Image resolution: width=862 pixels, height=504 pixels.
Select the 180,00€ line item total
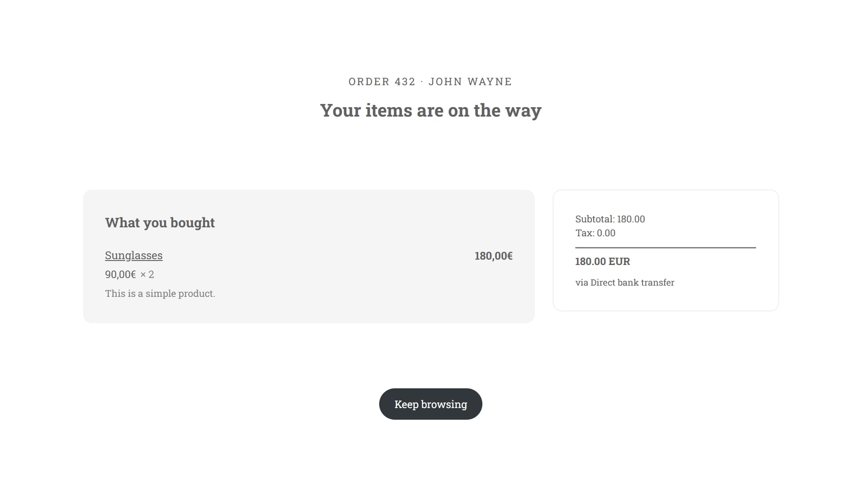coord(494,256)
